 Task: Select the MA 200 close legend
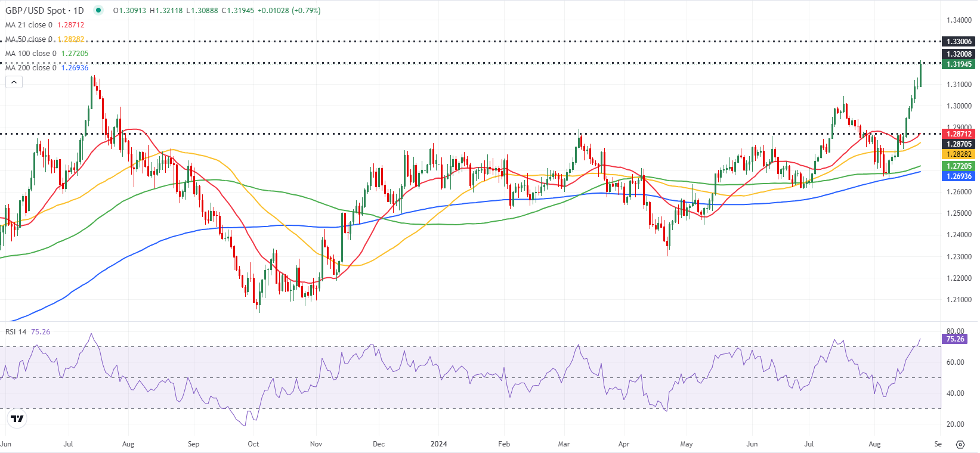point(47,68)
